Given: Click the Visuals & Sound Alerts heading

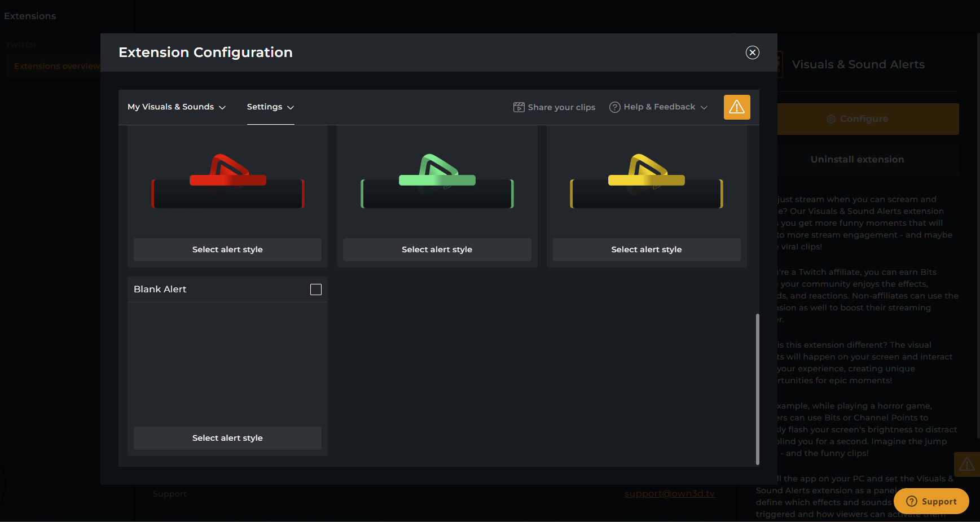Looking at the screenshot, I should click(858, 65).
